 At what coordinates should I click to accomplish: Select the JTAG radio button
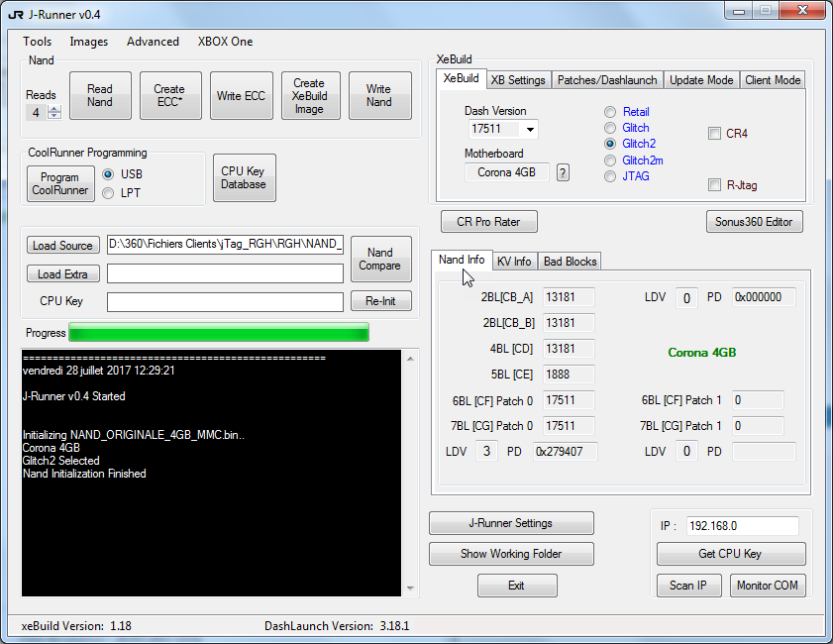tap(610, 176)
